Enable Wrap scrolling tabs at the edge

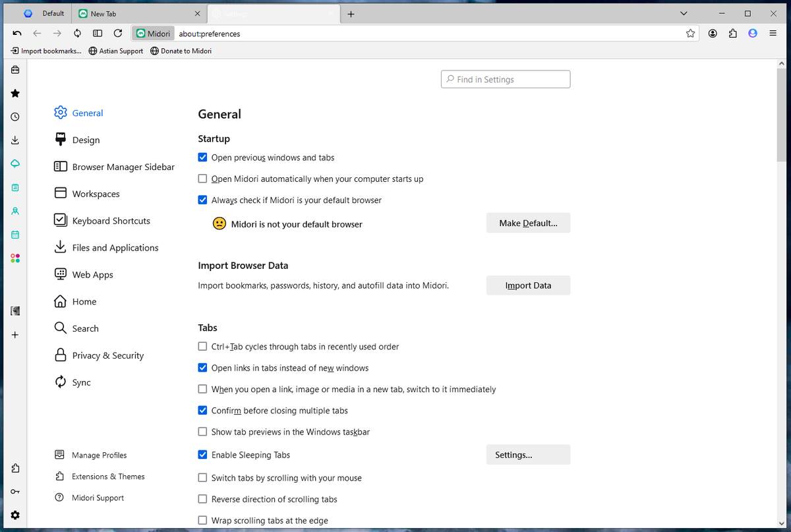[202, 520]
